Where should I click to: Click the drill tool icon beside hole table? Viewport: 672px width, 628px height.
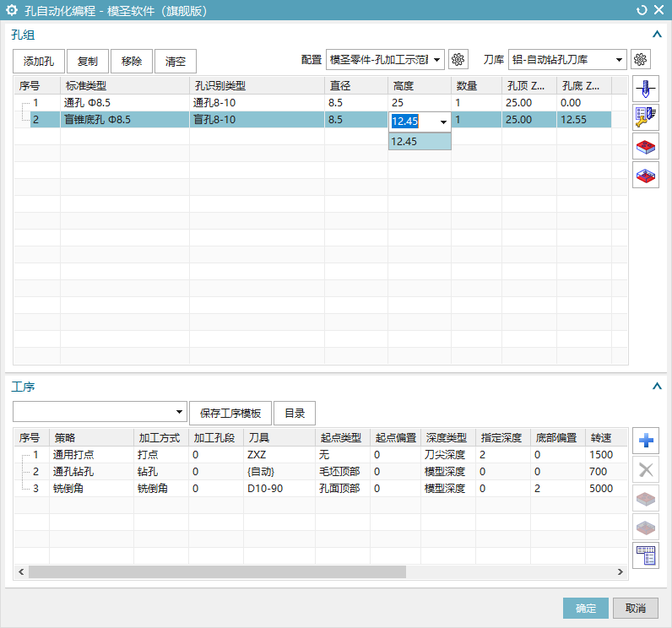[646, 89]
